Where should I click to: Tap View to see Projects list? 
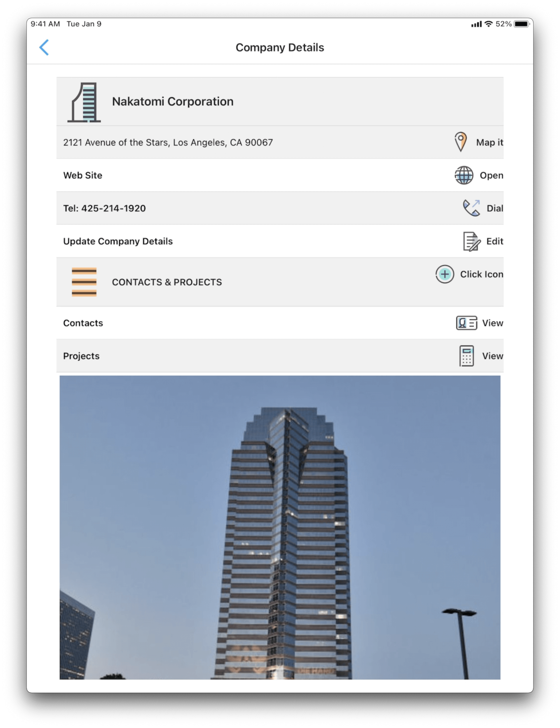tap(492, 356)
